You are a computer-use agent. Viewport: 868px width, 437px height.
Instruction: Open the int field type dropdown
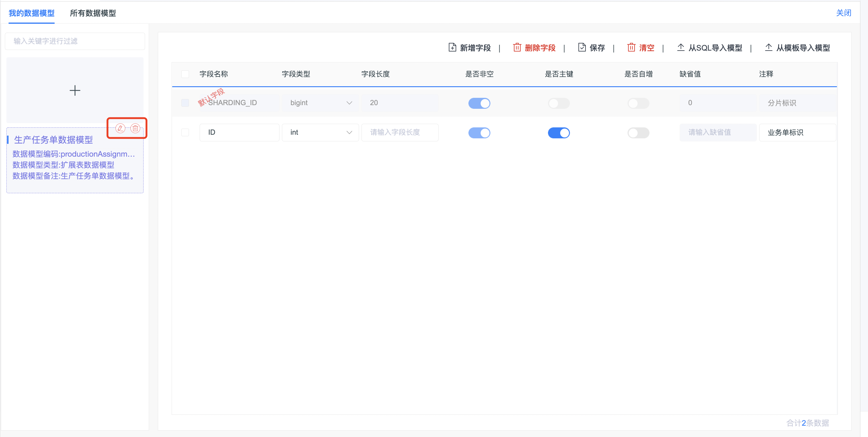click(x=320, y=133)
